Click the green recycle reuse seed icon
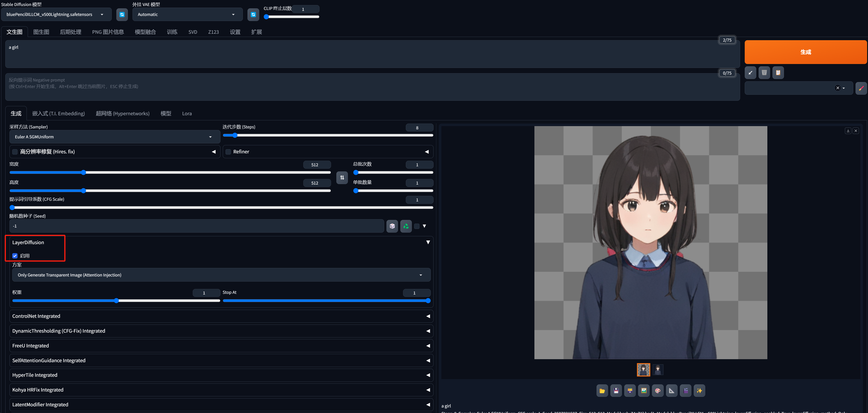Screen dimensions: 868x413 tap(406, 226)
